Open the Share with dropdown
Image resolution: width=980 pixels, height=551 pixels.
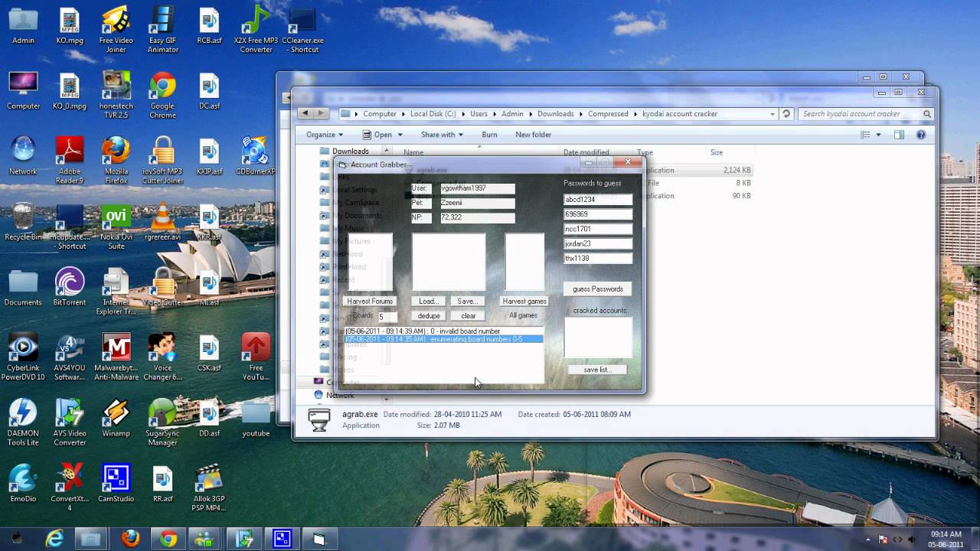(x=442, y=135)
